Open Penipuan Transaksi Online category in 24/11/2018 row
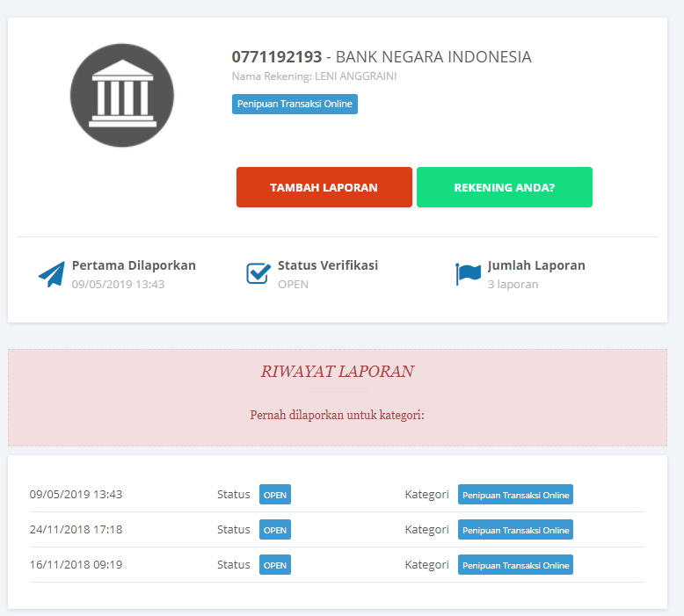This screenshot has height=616, width=684. point(515,530)
